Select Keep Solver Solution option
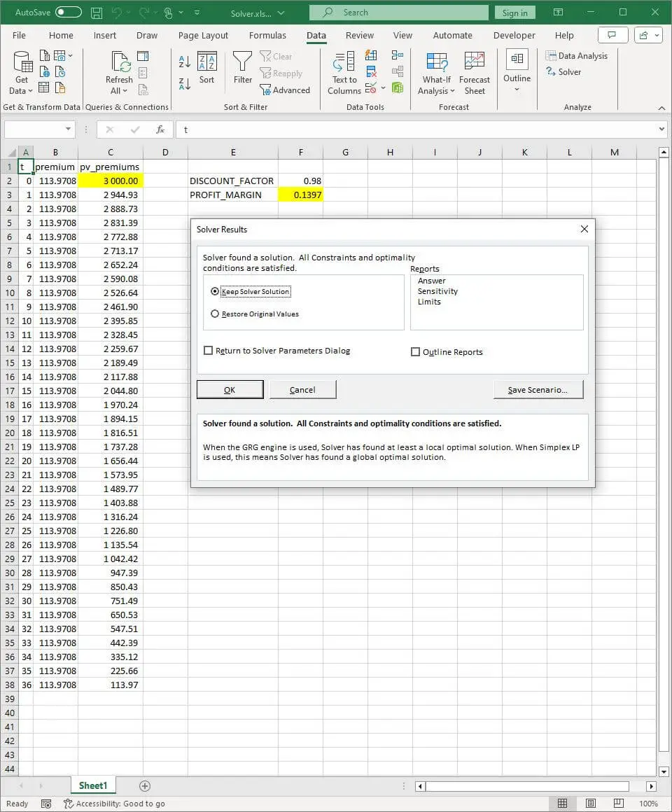 coord(215,292)
